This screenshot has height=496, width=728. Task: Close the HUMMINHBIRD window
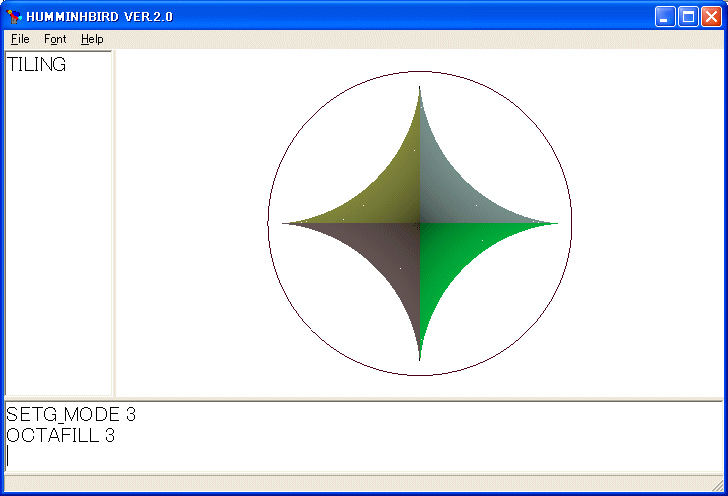point(711,17)
